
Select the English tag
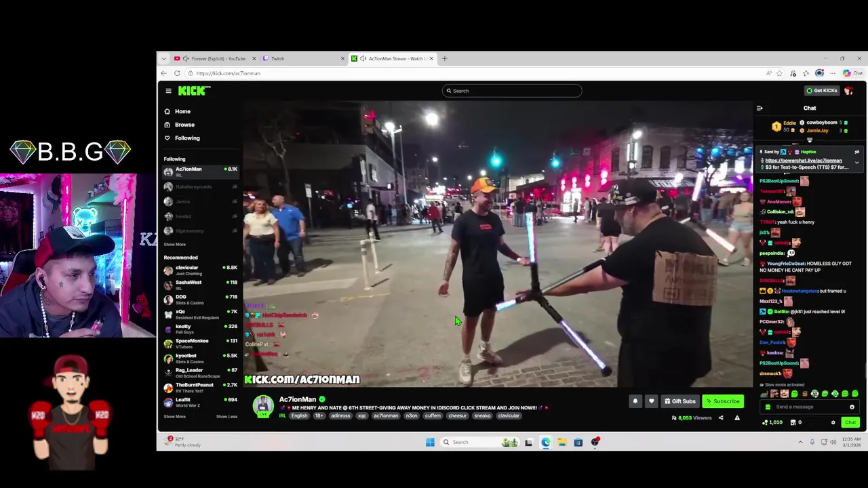coord(299,416)
